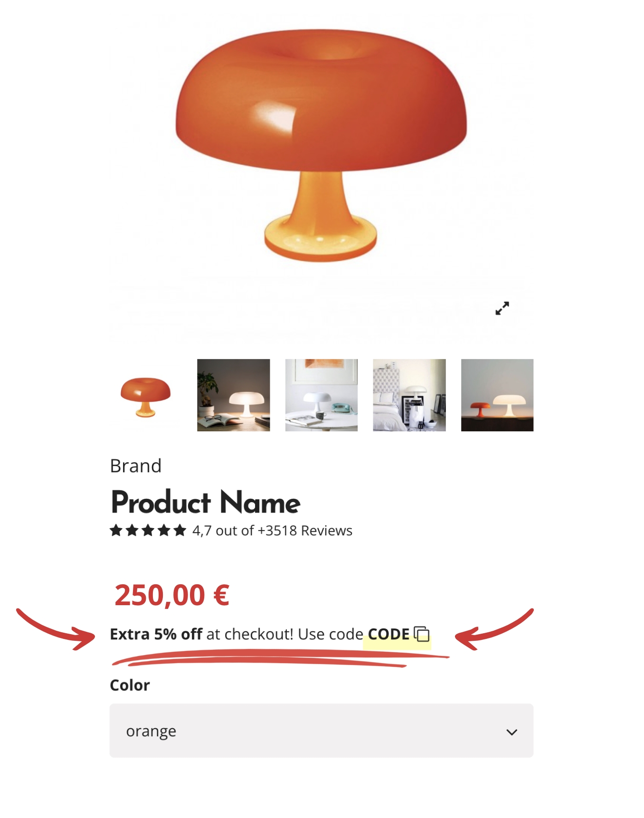Click the Brand name link

tap(136, 466)
